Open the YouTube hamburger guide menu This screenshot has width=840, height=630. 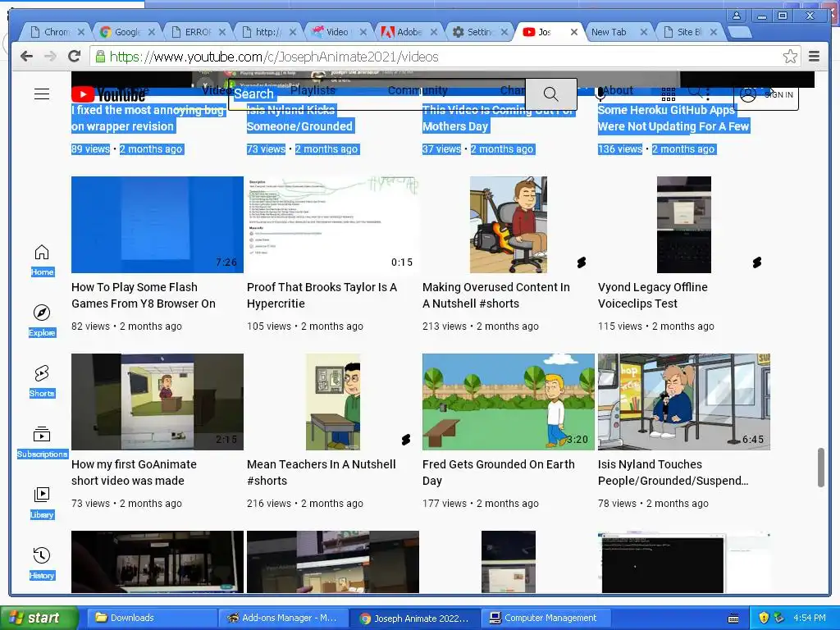(x=42, y=94)
